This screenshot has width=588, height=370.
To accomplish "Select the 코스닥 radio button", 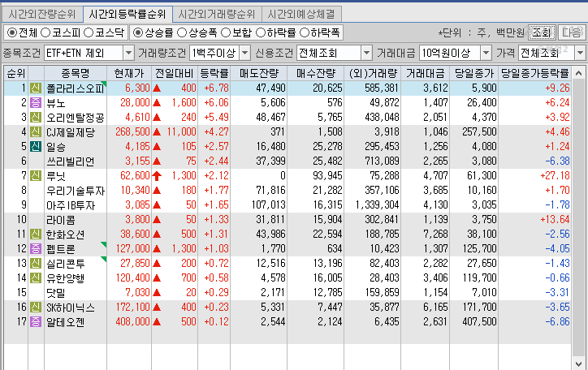I will tap(89, 33).
